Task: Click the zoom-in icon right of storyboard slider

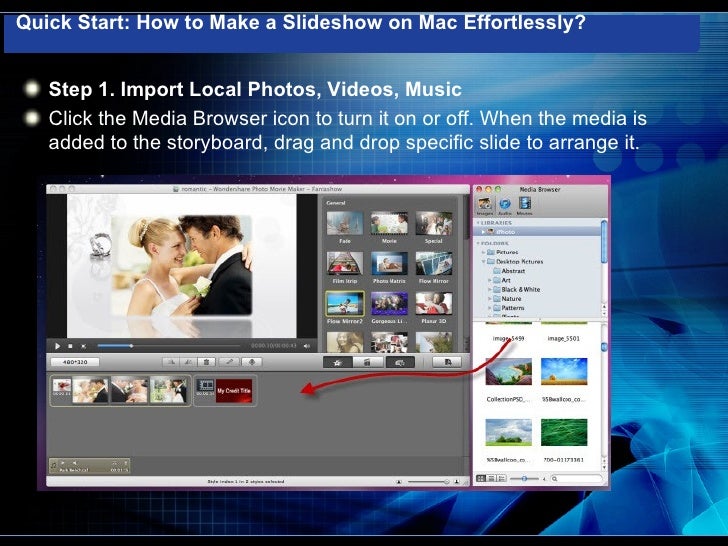Action: [457, 482]
